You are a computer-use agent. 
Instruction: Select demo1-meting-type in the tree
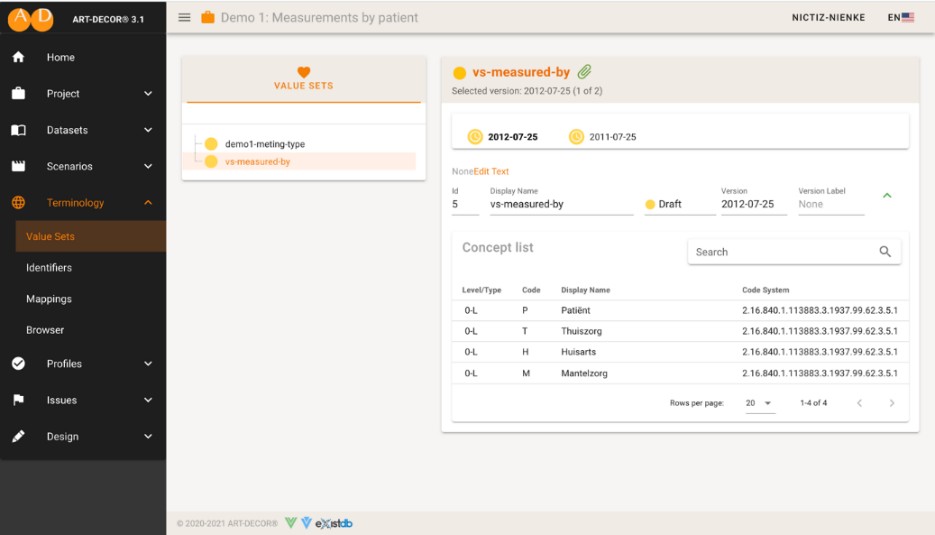click(x=264, y=144)
